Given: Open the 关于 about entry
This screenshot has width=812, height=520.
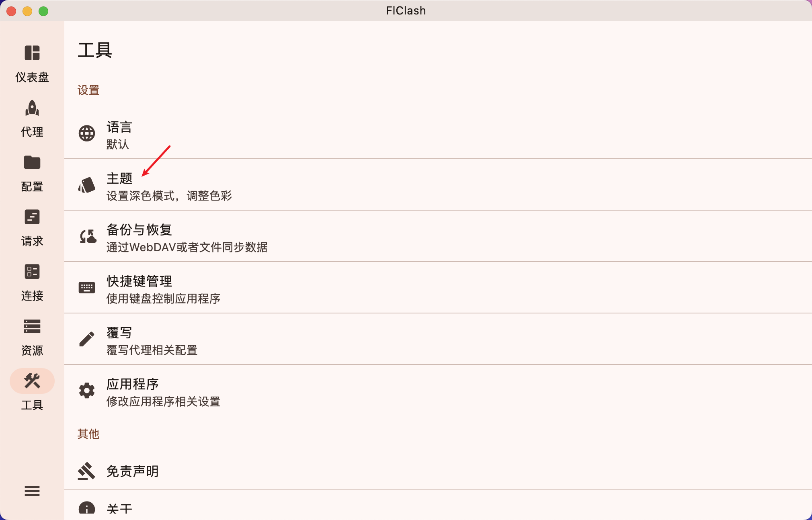Looking at the screenshot, I should [438, 506].
